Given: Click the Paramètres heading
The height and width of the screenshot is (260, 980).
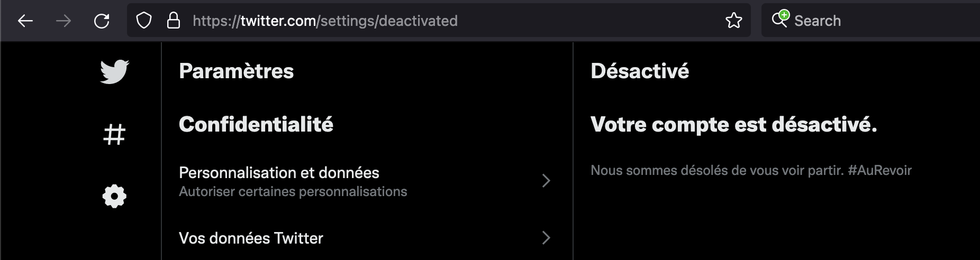Looking at the screenshot, I should point(236,71).
